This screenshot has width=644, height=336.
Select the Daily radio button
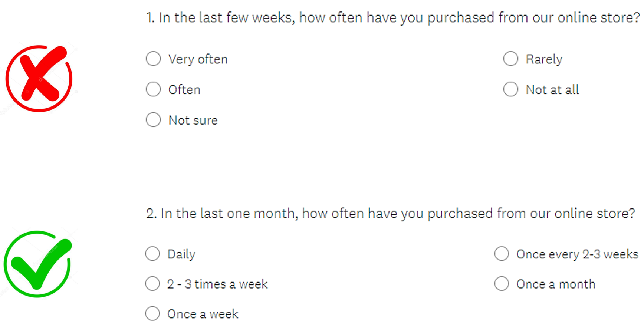(152, 254)
